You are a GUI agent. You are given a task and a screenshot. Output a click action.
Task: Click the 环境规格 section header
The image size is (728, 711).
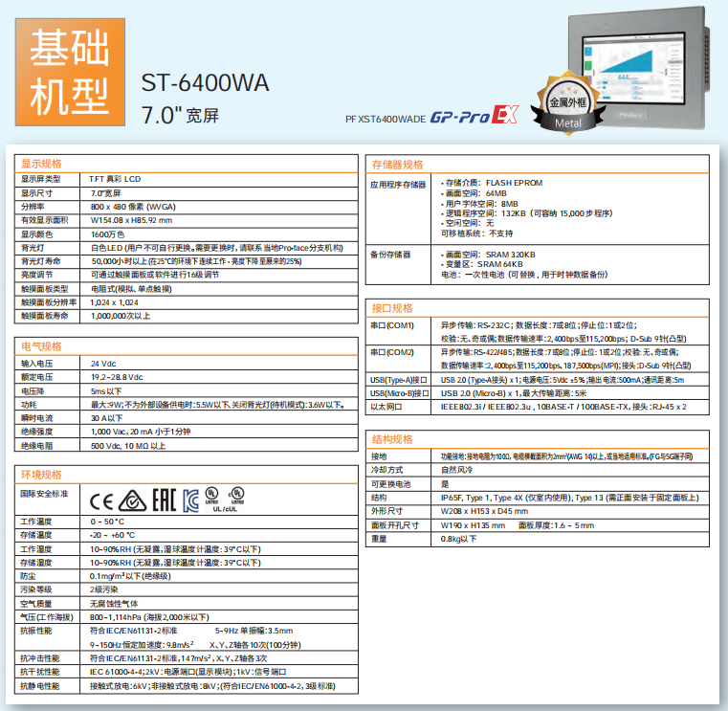click(41, 475)
